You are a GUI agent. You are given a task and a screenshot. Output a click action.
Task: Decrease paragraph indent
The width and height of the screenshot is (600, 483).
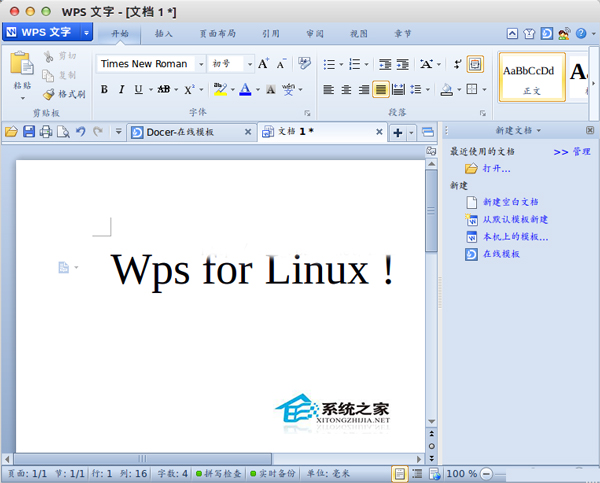click(x=385, y=64)
